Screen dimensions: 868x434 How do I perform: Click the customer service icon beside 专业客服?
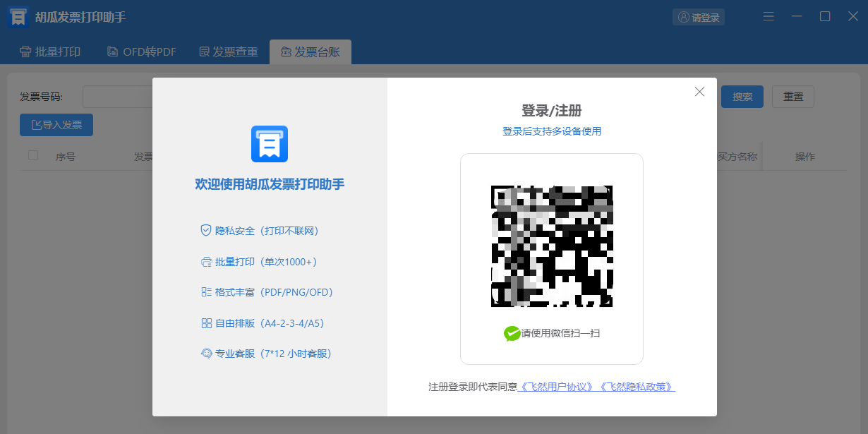(x=206, y=354)
